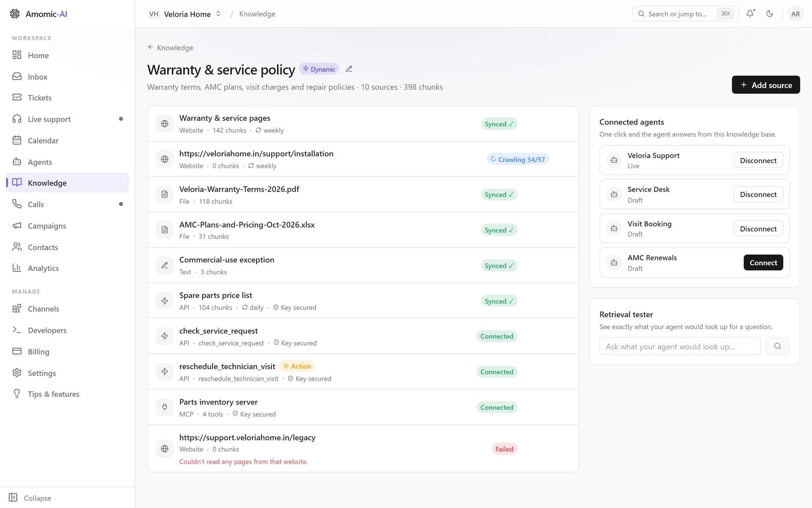Image resolution: width=812 pixels, height=508 pixels.
Task: Click the bolt icon for Spare parts price list
Action: coord(165,301)
